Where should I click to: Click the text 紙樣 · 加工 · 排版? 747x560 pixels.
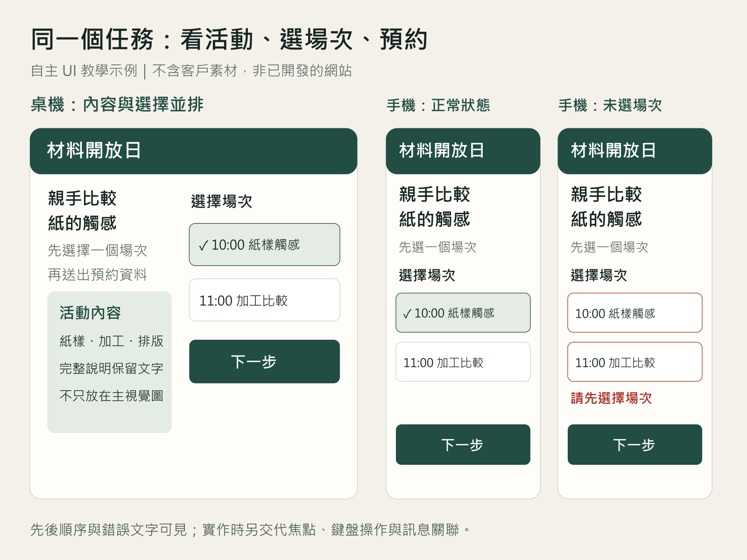pos(112,341)
